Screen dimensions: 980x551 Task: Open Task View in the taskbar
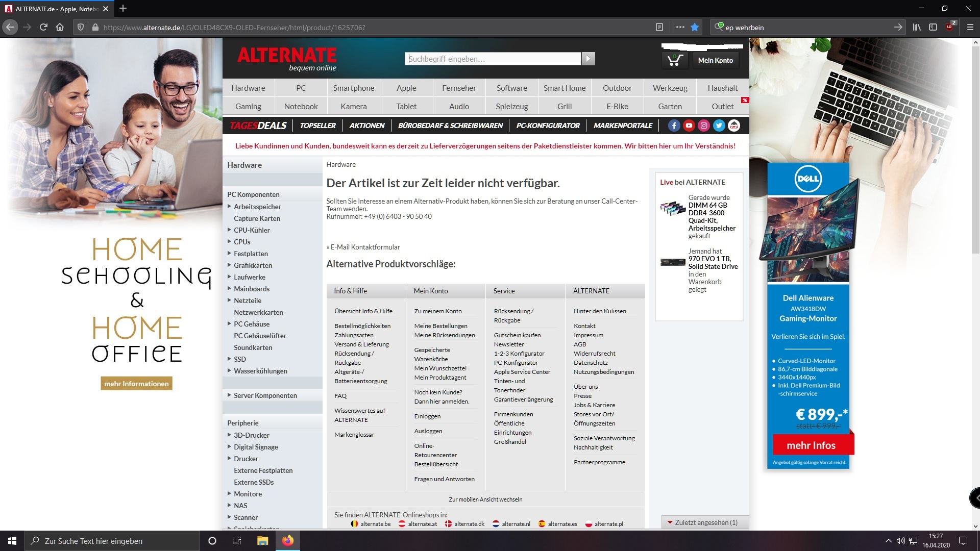coord(236,541)
